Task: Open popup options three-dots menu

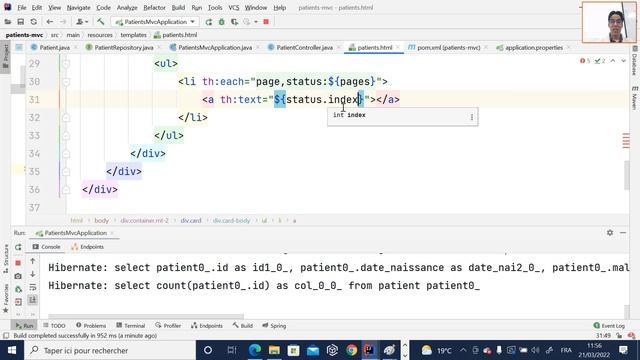Action: 472,117
